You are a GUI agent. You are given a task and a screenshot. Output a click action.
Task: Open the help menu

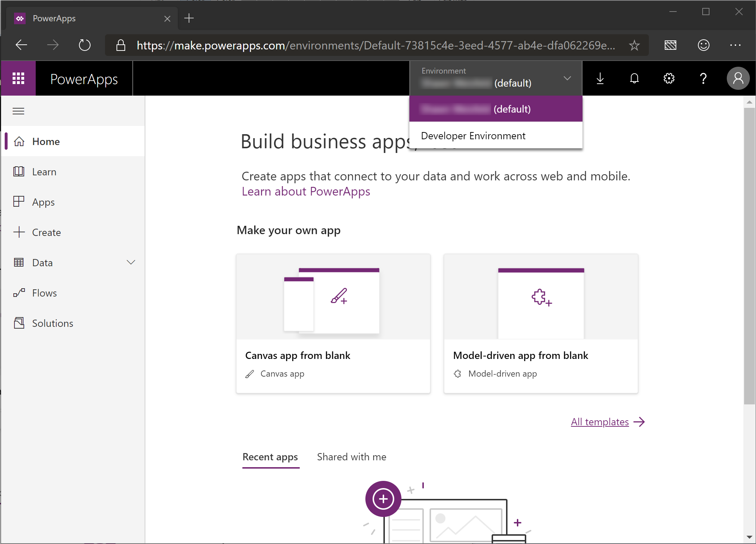coord(703,78)
